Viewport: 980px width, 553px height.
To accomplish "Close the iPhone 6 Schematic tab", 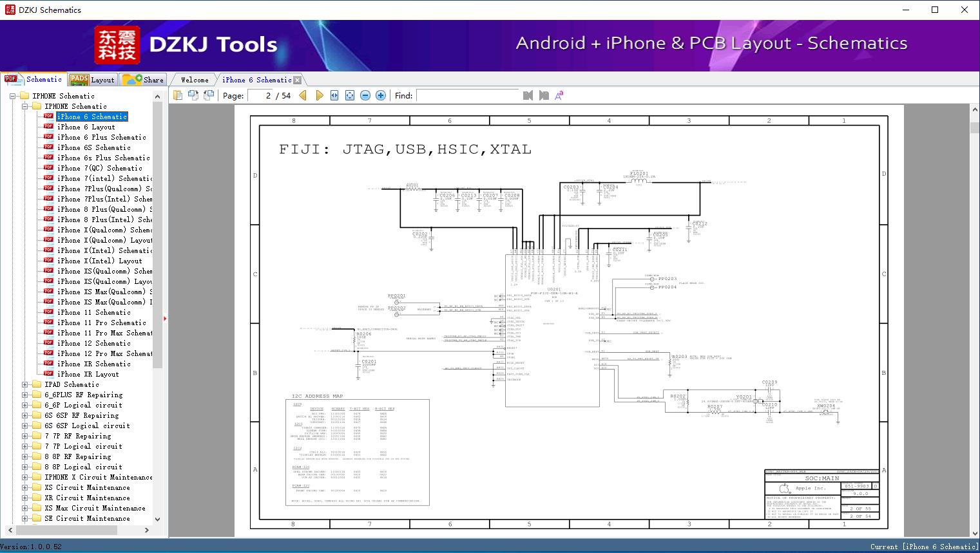I will pos(297,80).
